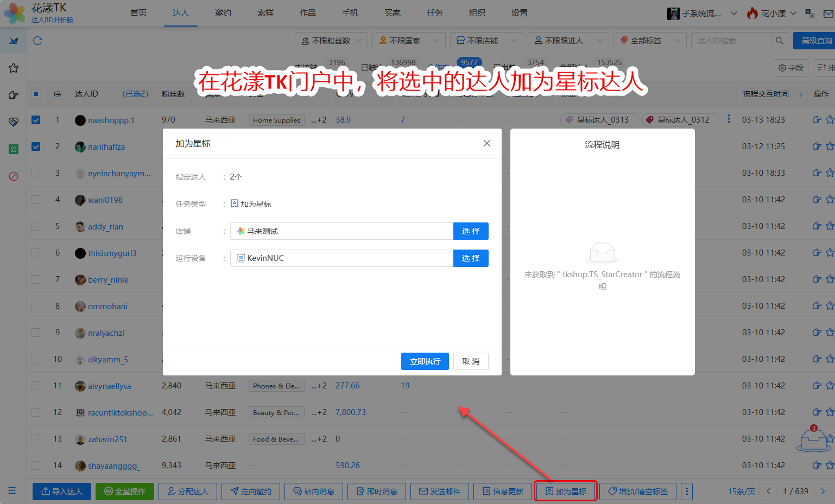Switch to the 邀约 menu tab

(x=223, y=13)
